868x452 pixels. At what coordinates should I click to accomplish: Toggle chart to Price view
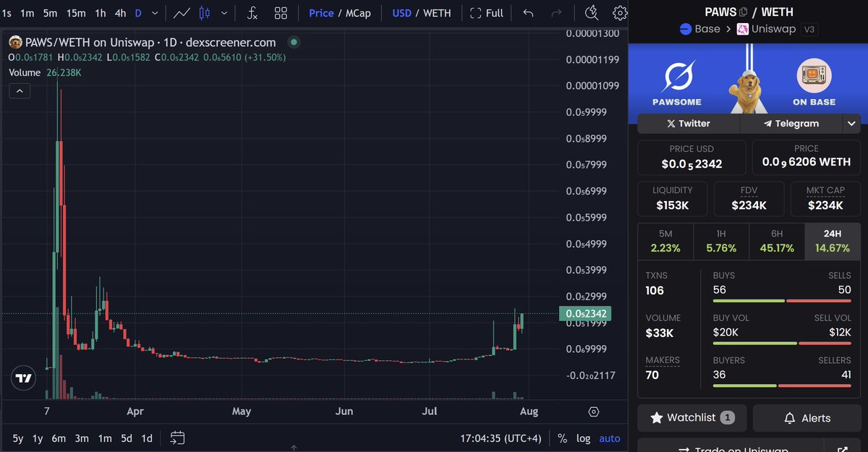click(x=321, y=13)
